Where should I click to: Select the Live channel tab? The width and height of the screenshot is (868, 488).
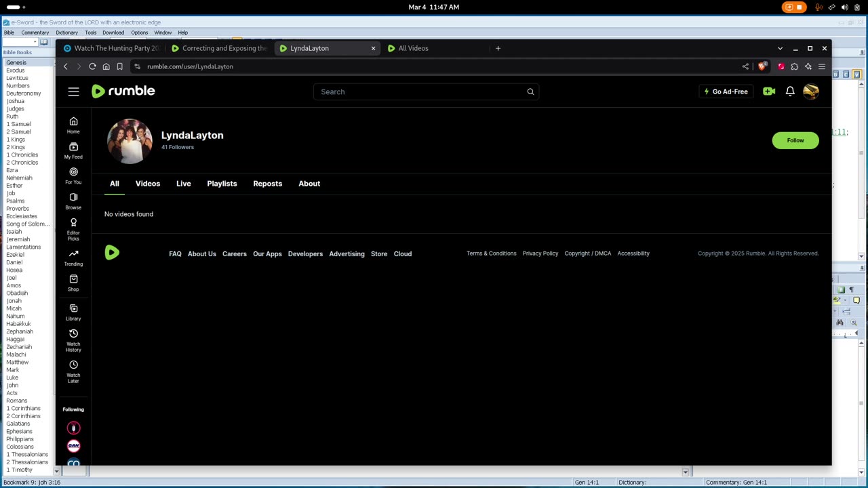click(x=184, y=184)
